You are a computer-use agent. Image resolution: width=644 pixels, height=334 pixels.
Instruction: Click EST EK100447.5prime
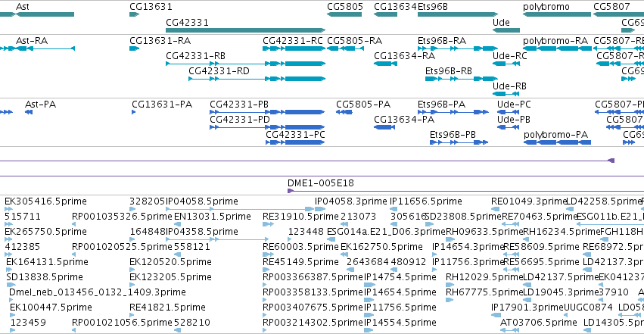51,307
